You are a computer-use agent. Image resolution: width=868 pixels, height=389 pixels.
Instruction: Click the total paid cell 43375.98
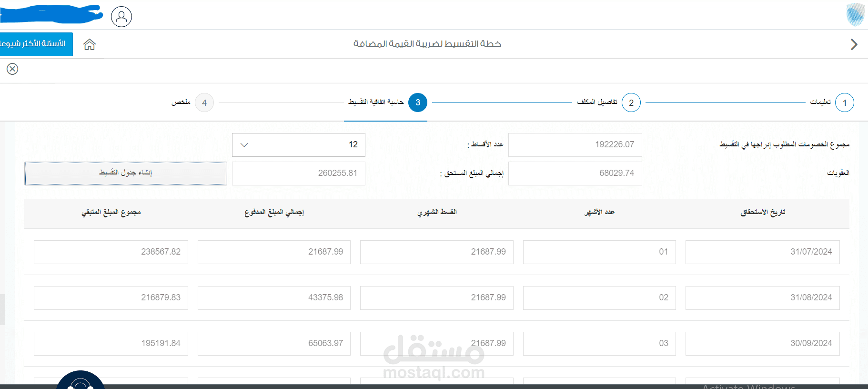[274, 298]
